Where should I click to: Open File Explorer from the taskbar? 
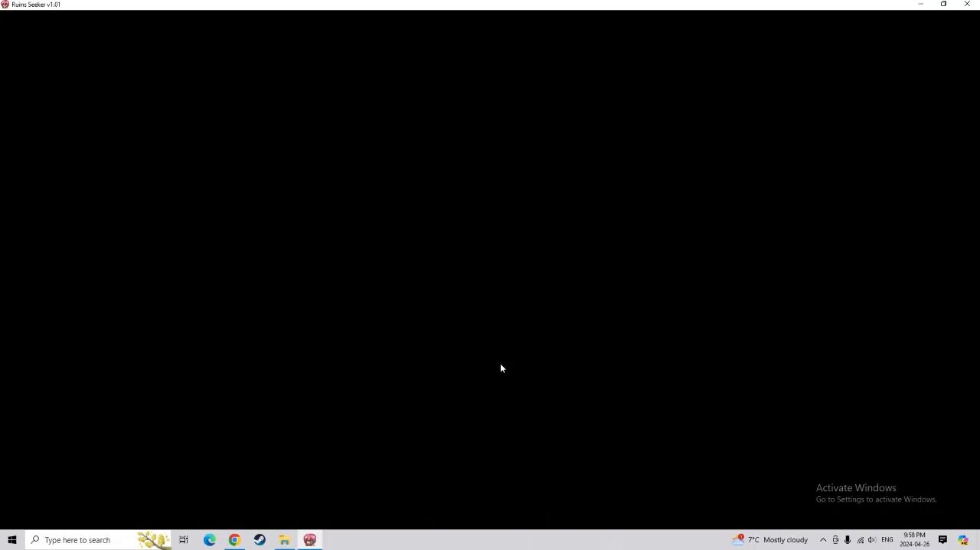[284, 540]
